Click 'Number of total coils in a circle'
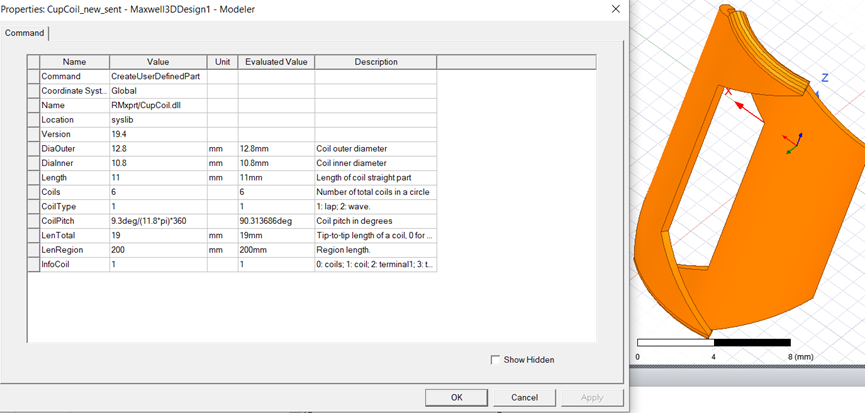 click(376, 192)
